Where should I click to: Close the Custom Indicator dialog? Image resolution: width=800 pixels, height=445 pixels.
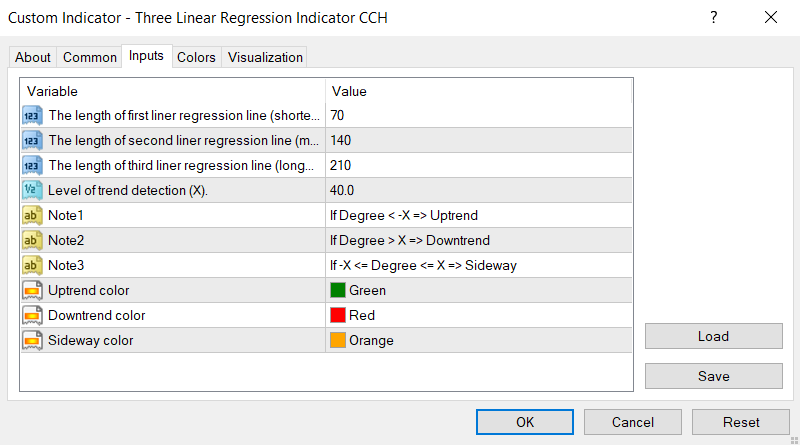pos(771,17)
